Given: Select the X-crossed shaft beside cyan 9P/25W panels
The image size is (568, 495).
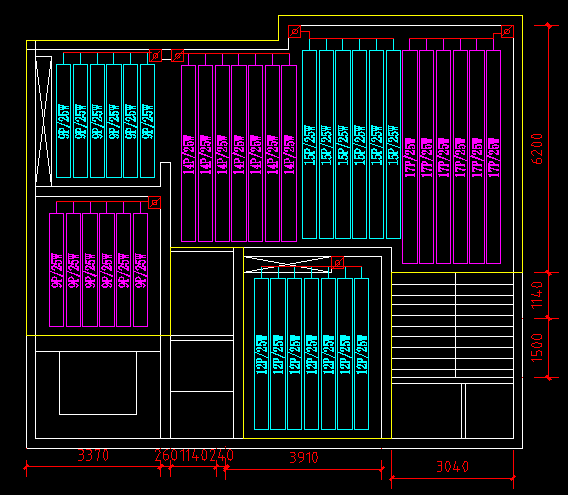Looking at the screenshot, I should pos(43,121).
